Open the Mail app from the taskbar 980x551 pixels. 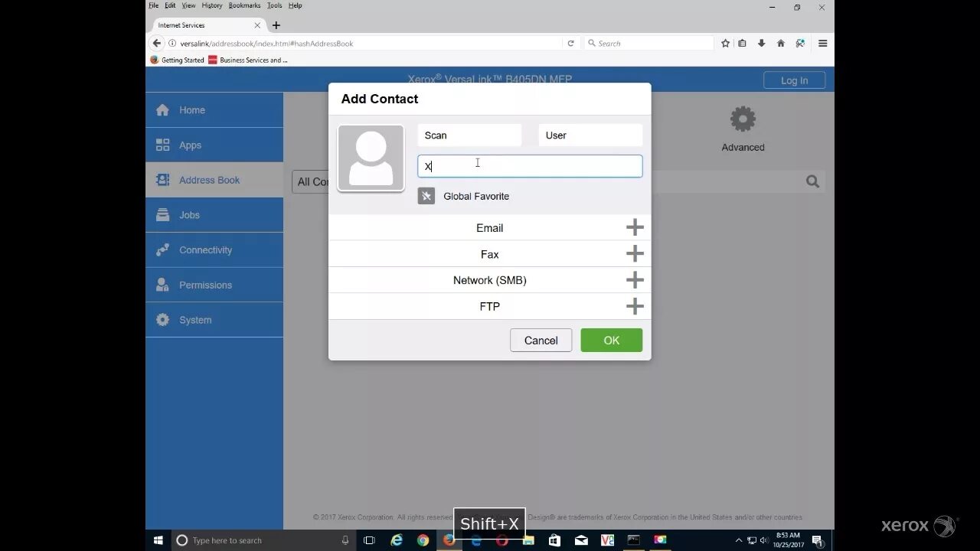click(580, 540)
